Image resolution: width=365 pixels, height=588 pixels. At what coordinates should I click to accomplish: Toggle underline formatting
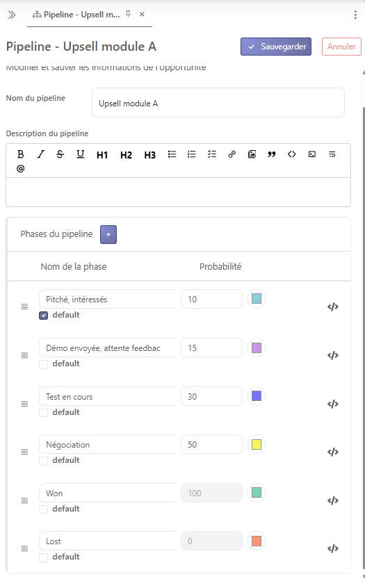point(80,154)
